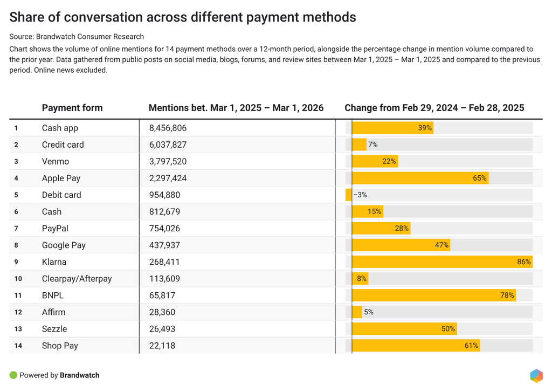This screenshot has width=552, height=392.
Task: Open the Brandwatch link in the footer
Action: point(79,375)
